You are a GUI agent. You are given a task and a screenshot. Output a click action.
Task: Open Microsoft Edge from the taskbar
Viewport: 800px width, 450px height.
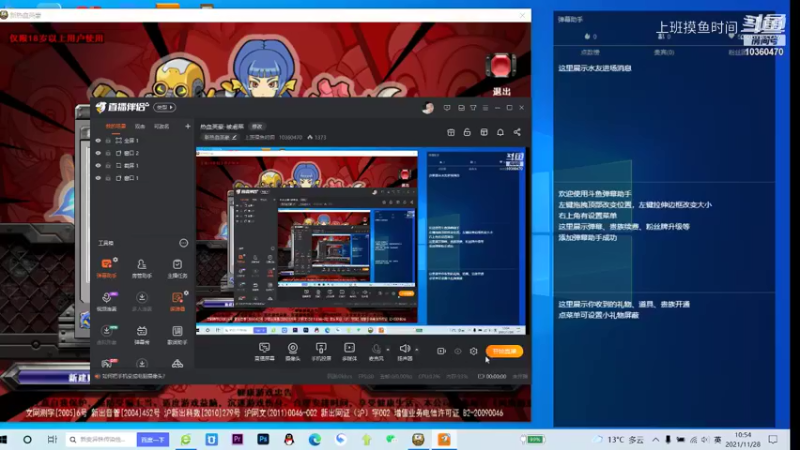tap(315, 439)
